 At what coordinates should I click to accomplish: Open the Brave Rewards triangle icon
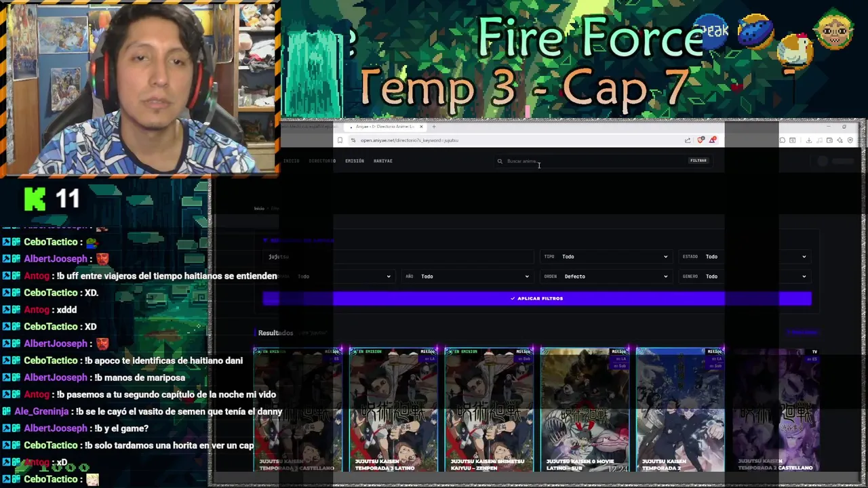click(x=712, y=140)
